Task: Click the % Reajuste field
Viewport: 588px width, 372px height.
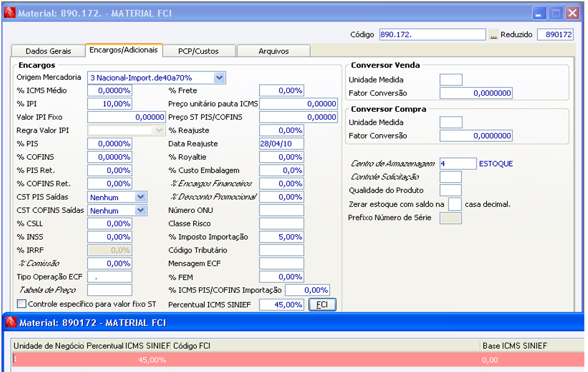Action: (282, 131)
